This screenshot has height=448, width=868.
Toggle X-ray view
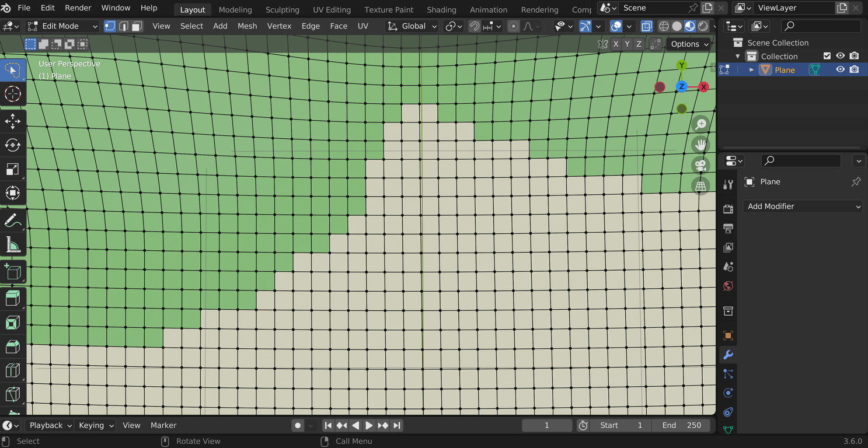646,26
